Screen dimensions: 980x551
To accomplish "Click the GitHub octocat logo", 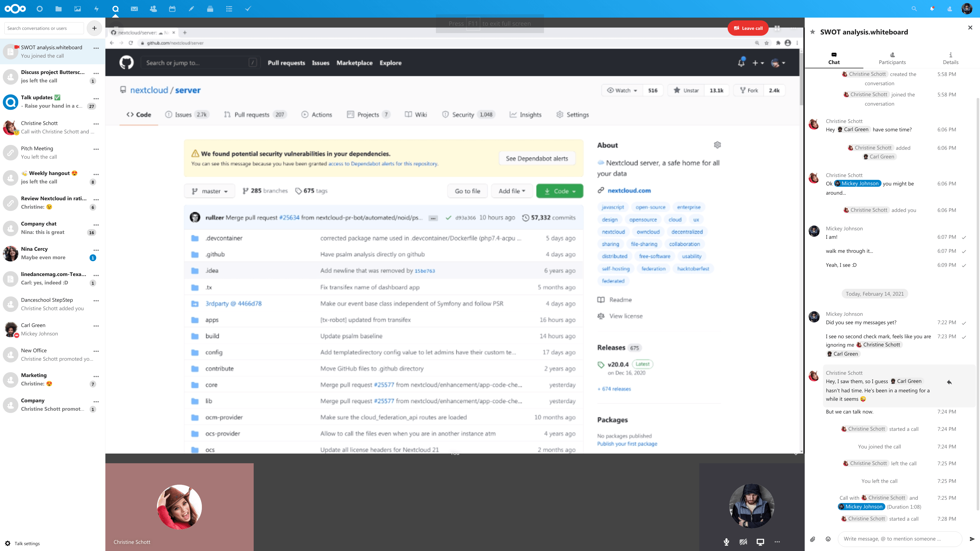I will pyautogui.click(x=127, y=62).
